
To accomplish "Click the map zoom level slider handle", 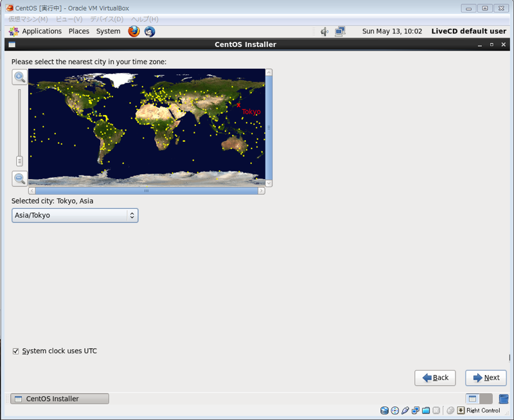I will point(19,161).
